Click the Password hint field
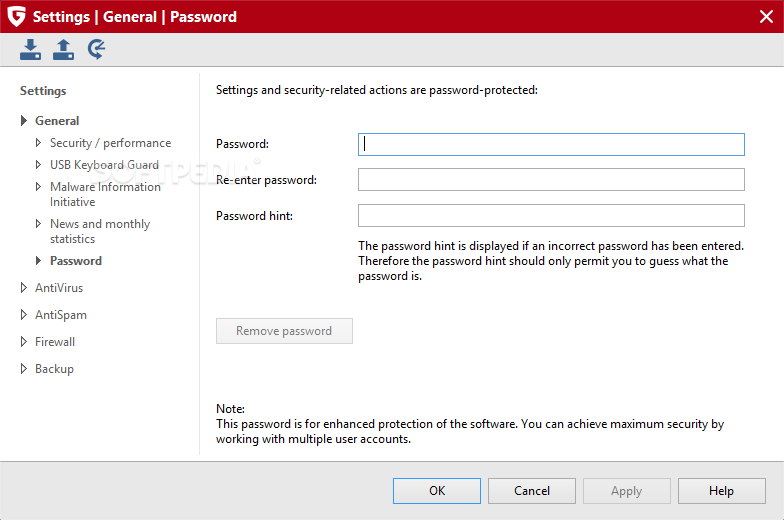Viewport: 784px width, 520px height. point(551,216)
